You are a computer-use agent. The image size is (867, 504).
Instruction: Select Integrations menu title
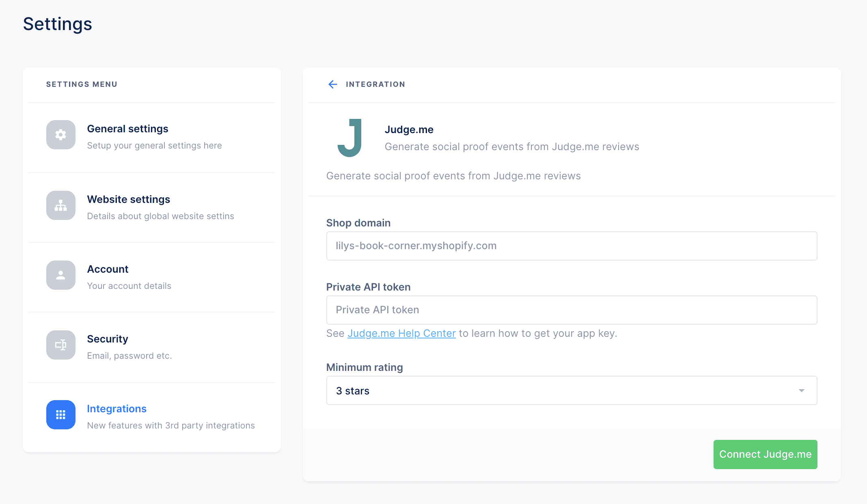(116, 409)
